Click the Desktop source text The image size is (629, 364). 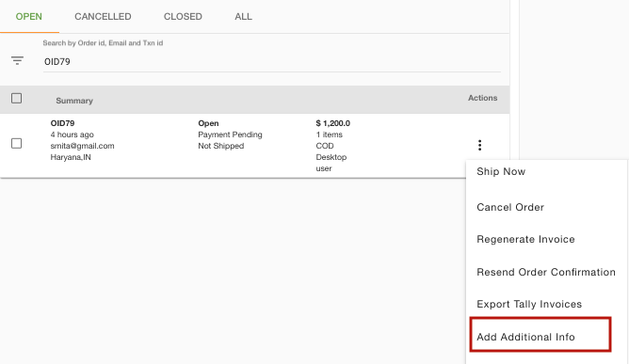pyautogui.click(x=331, y=157)
